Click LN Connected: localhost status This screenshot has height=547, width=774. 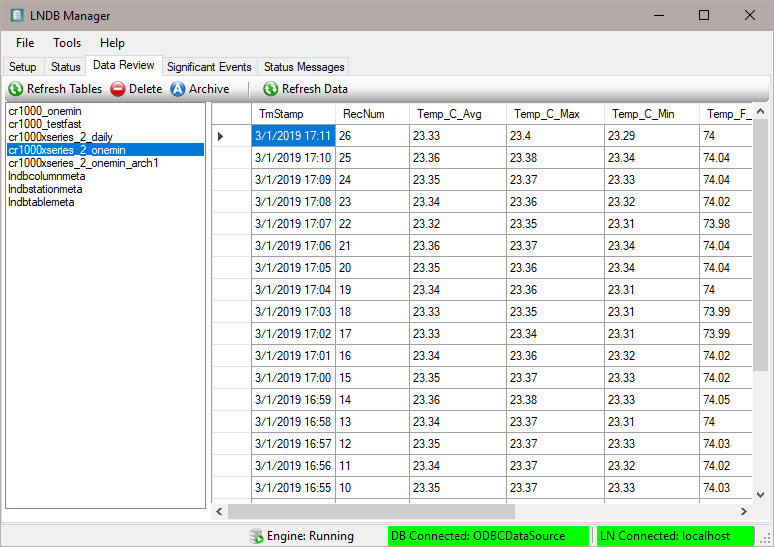675,536
